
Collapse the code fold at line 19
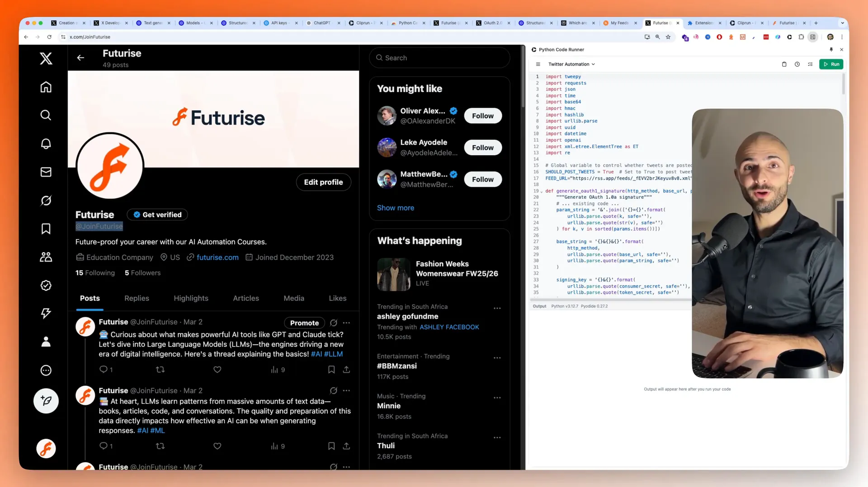coord(542,191)
